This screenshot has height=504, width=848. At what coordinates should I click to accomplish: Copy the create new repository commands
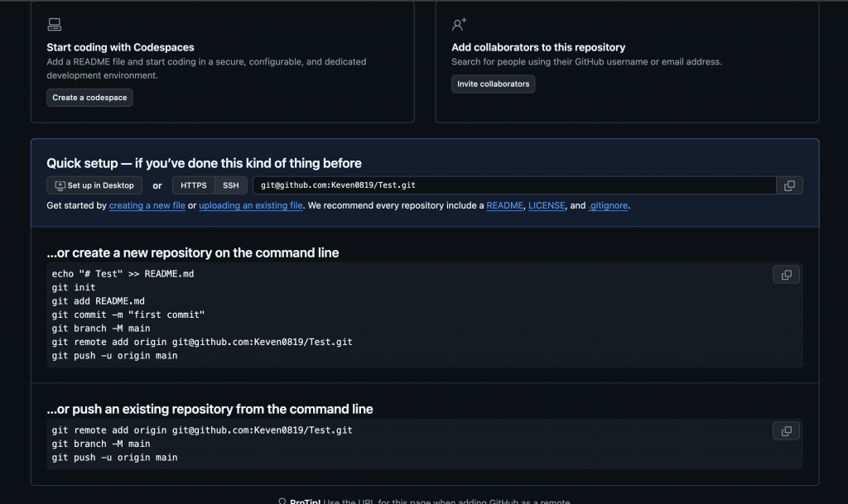coord(786,275)
